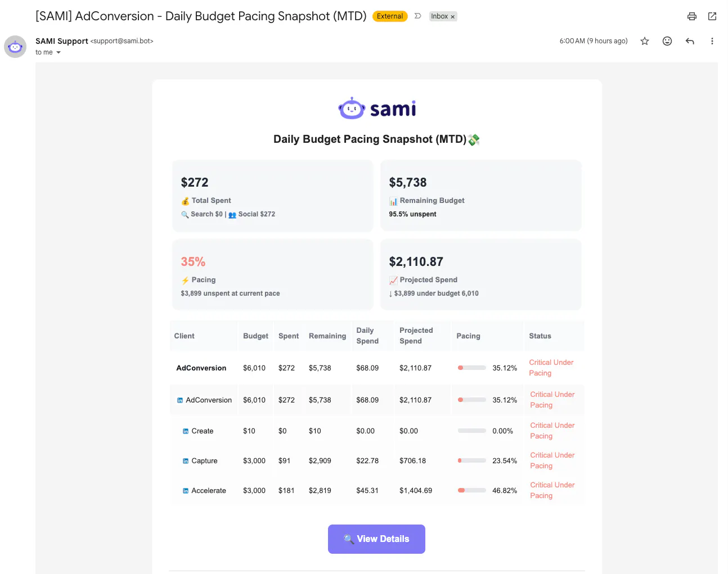Click Critical Under Pacing status for Create
Screen dimensions: 728x574
[552, 431]
